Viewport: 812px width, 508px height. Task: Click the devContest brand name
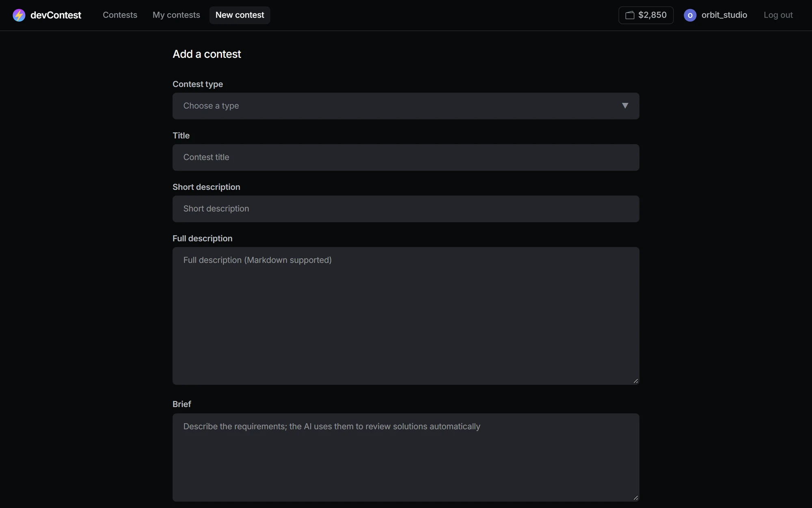coord(56,15)
